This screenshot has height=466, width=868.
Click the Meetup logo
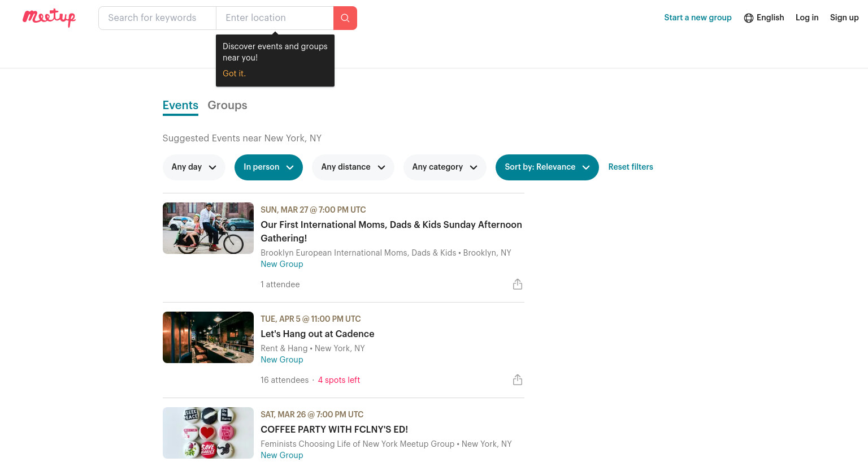[x=49, y=18]
